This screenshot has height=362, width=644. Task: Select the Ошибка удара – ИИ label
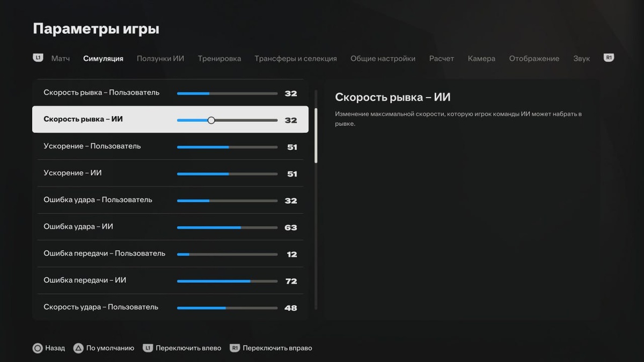78,226
